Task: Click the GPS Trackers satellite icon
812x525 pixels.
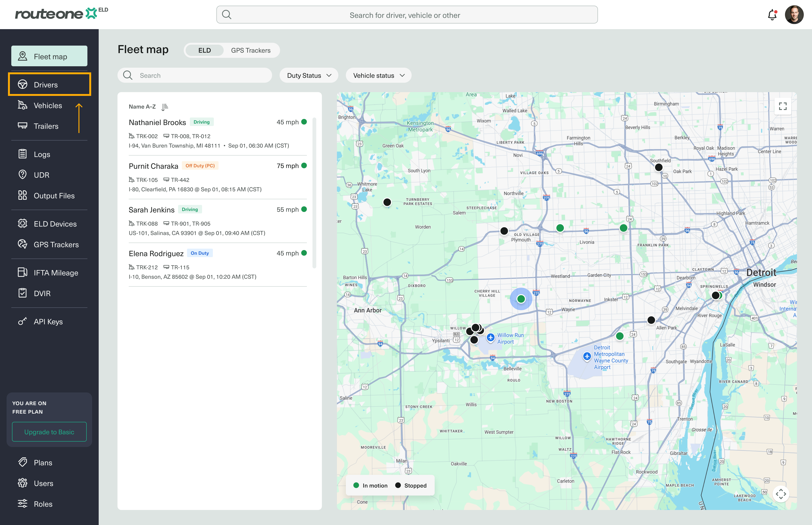Action: tap(23, 244)
